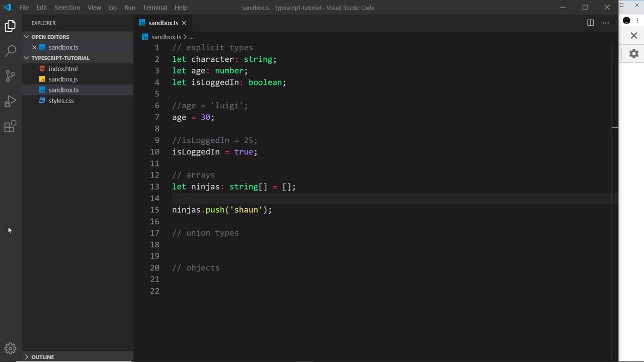Click the word 'boolean' on line 4
Screen dimensions: 644x362
coord(265,82)
